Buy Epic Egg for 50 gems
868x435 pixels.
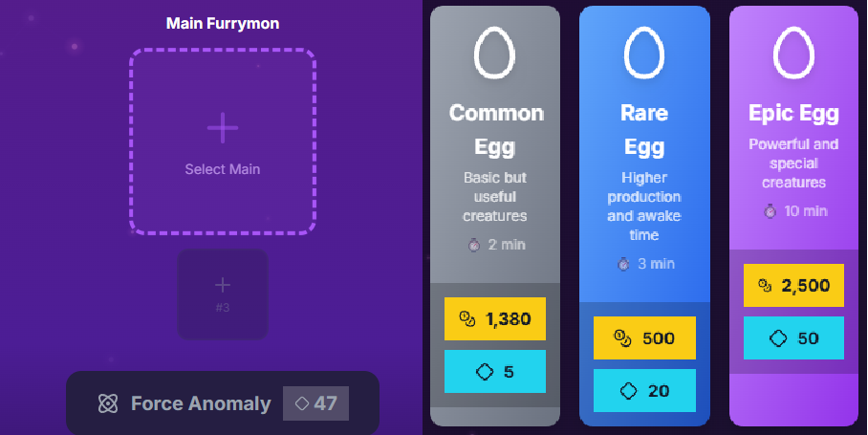click(793, 338)
